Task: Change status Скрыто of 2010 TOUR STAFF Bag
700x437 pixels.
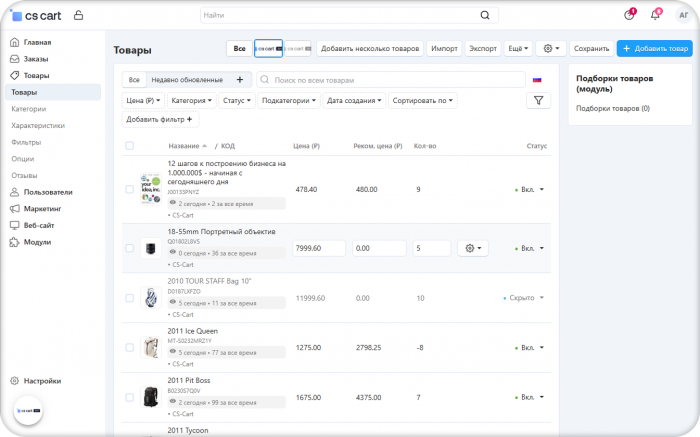Action: tap(524, 298)
